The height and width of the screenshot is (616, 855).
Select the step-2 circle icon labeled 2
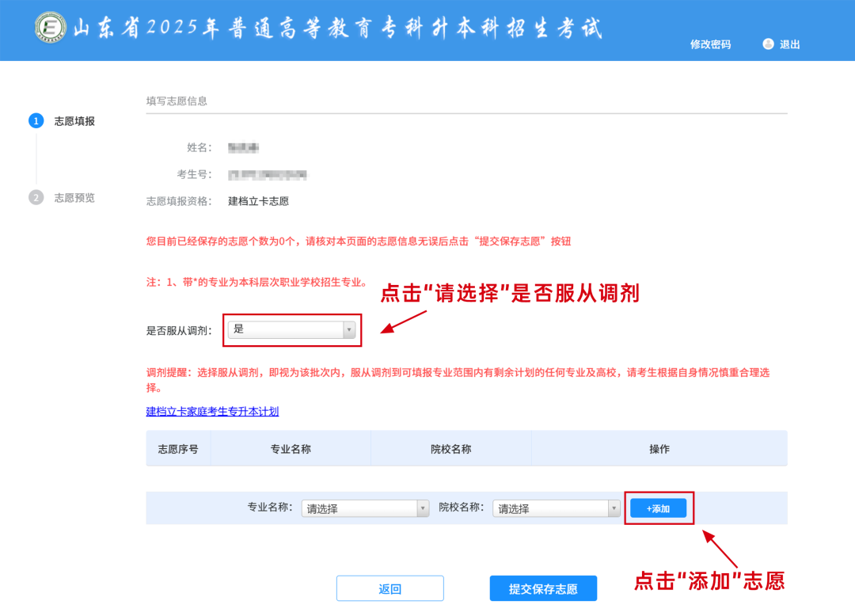(x=36, y=197)
